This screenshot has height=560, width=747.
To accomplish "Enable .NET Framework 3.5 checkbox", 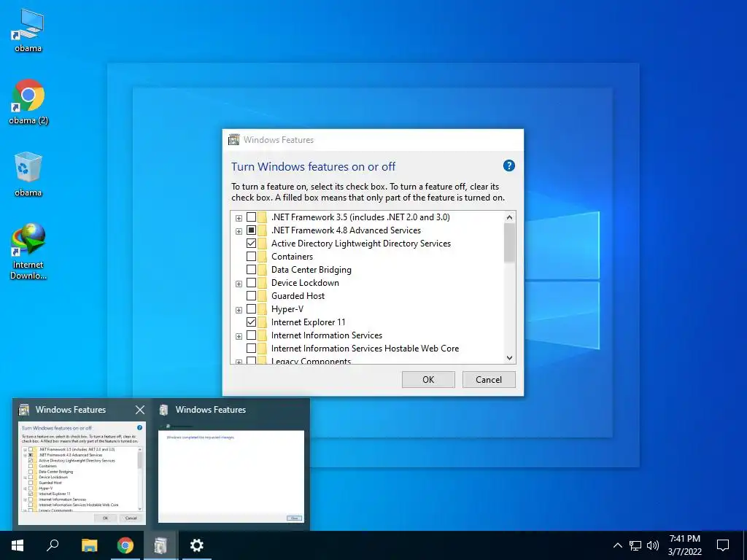I will pyautogui.click(x=251, y=217).
